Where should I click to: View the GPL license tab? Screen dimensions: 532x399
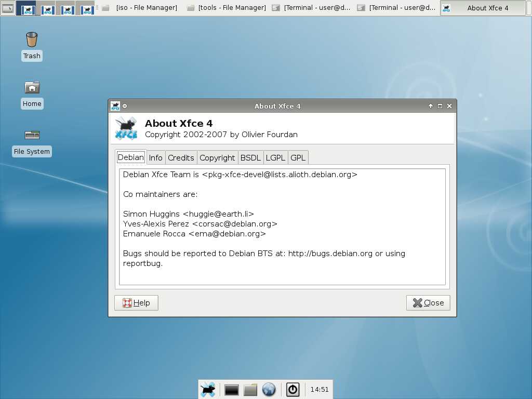[298, 158]
